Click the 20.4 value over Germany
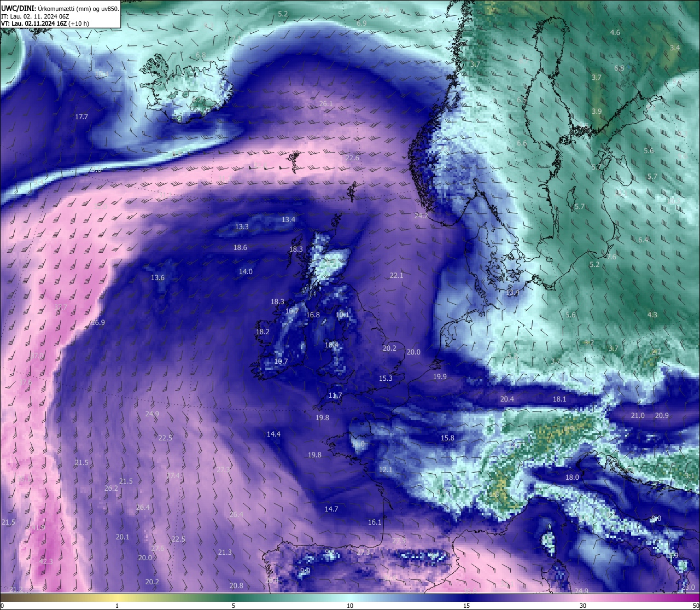 [507, 399]
